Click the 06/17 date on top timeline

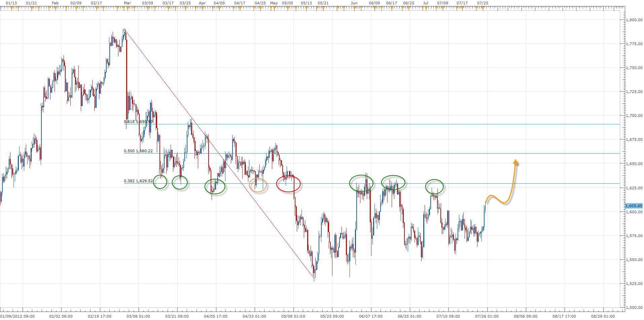point(391,3)
